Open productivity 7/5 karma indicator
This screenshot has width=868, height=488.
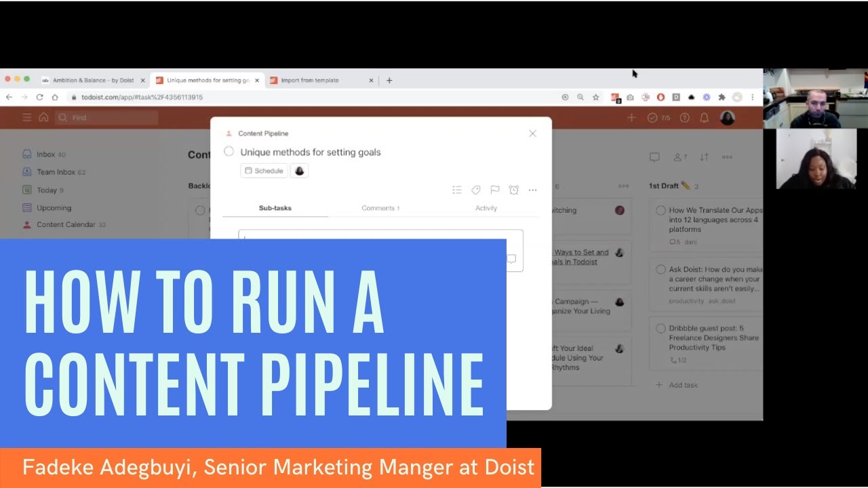pyautogui.click(x=658, y=118)
